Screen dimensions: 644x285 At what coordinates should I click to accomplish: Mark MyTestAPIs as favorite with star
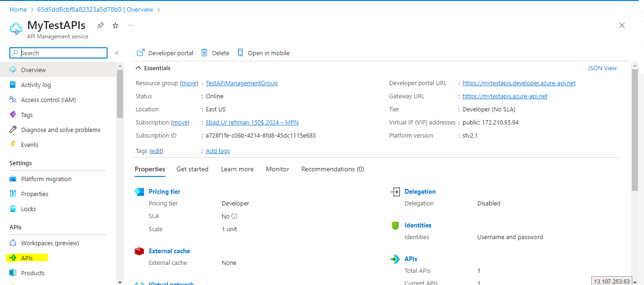coord(116,25)
